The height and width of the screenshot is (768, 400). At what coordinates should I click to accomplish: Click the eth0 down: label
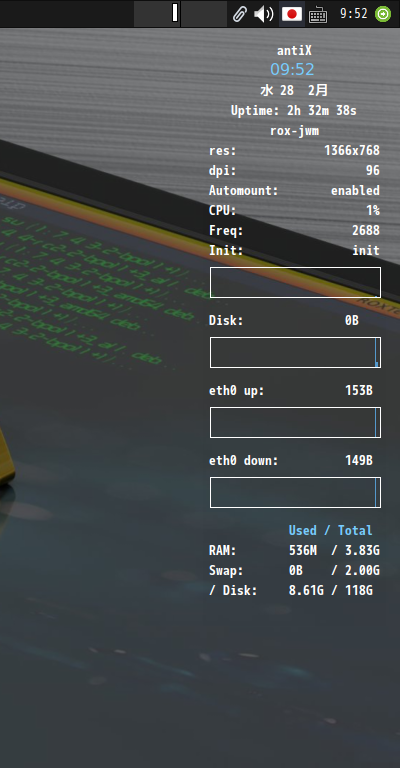[244, 461]
